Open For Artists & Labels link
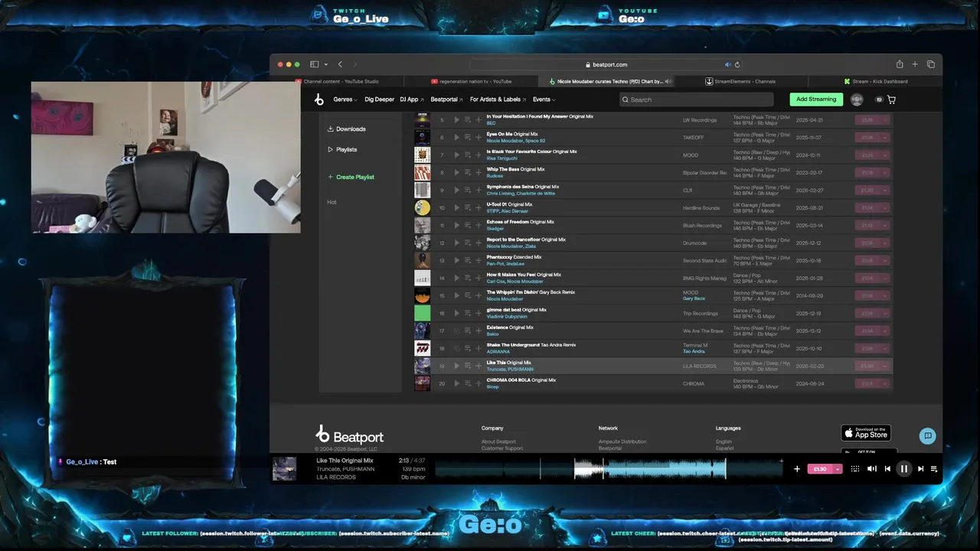The image size is (980, 551). [x=498, y=99]
